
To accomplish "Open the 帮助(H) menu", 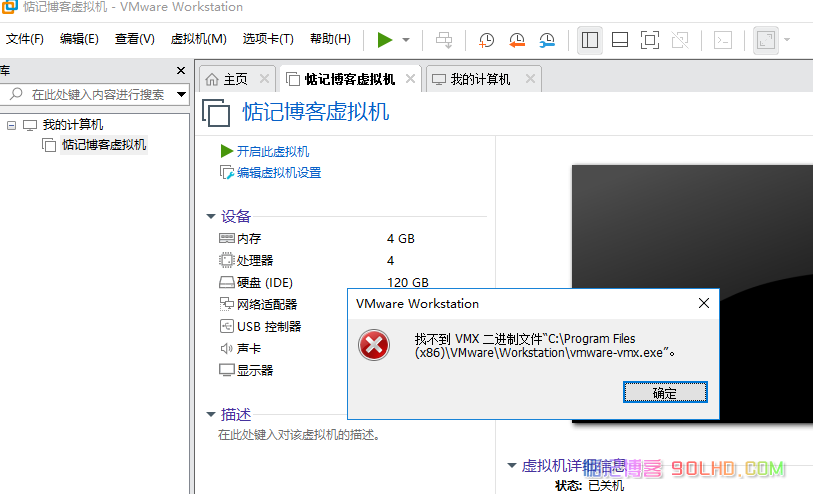I will click(x=330, y=39).
